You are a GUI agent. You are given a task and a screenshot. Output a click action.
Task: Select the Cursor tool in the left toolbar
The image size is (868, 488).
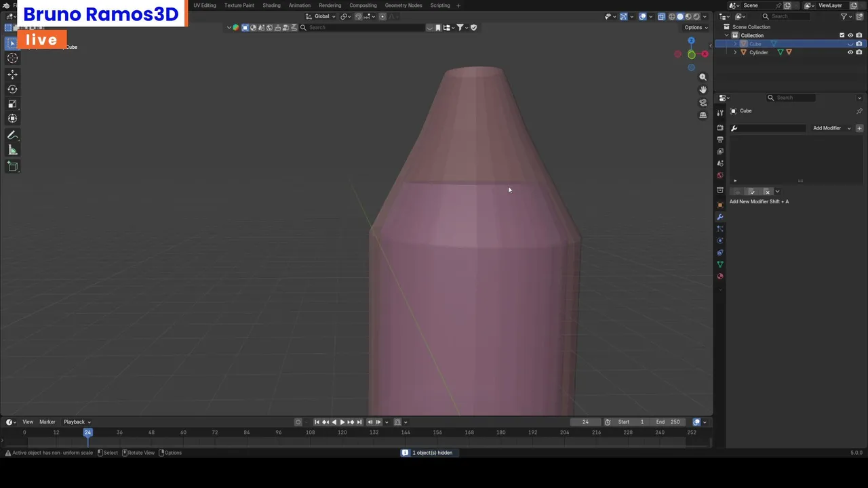[12, 58]
